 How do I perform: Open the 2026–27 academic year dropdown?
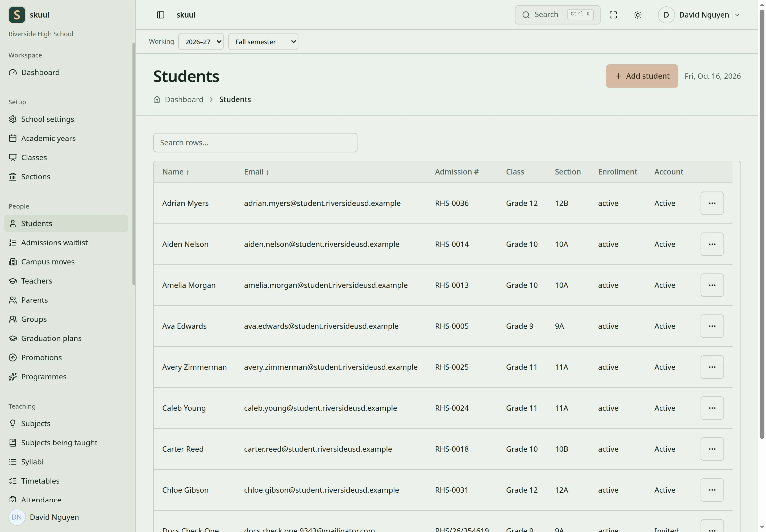(201, 42)
